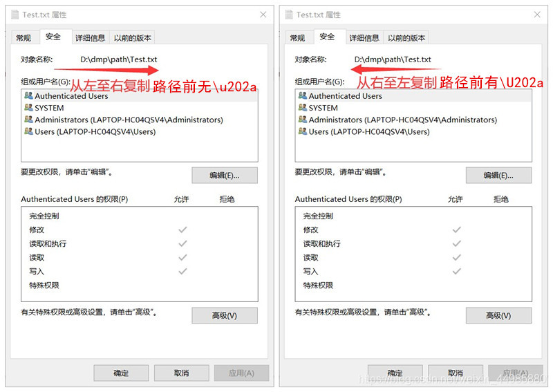This screenshot has width=553, height=392.
Task: Click Users group icon in right dialog
Action: tap(303, 131)
